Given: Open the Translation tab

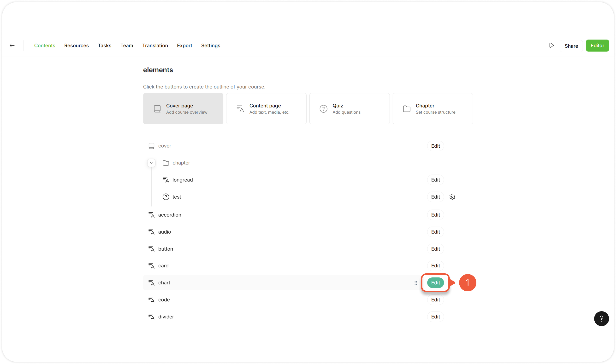Looking at the screenshot, I should tap(155, 46).
